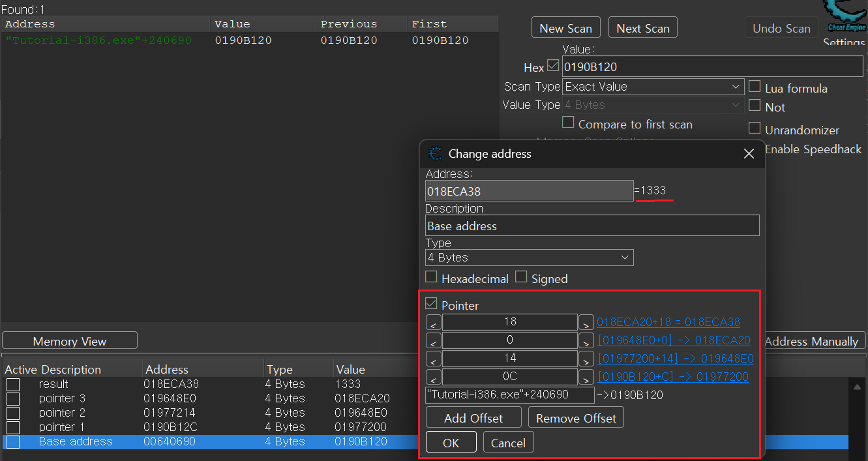This screenshot has height=461, width=868.
Task: Open the Type 4 Bytes dropdown
Action: (x=529, y=258)
